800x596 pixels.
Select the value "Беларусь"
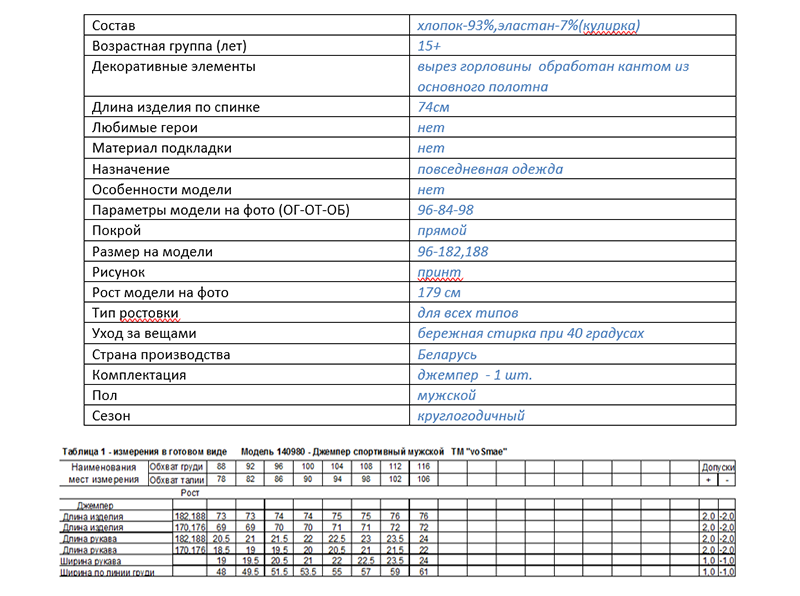coord(446,355)
